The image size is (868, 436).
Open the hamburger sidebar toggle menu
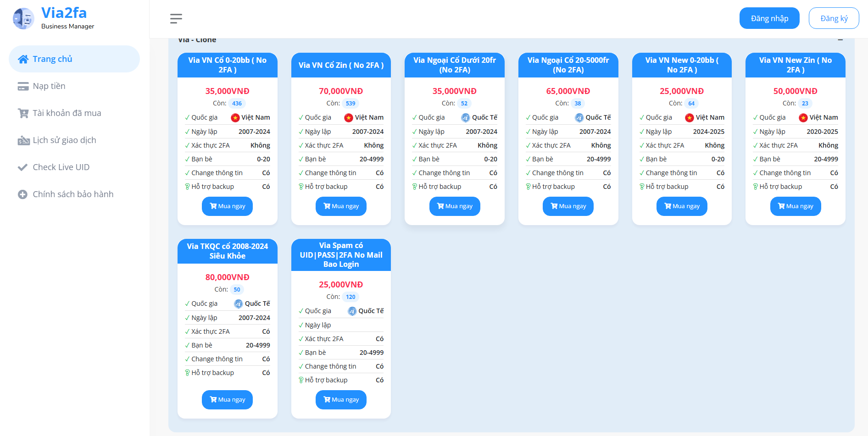pos(176,18)
